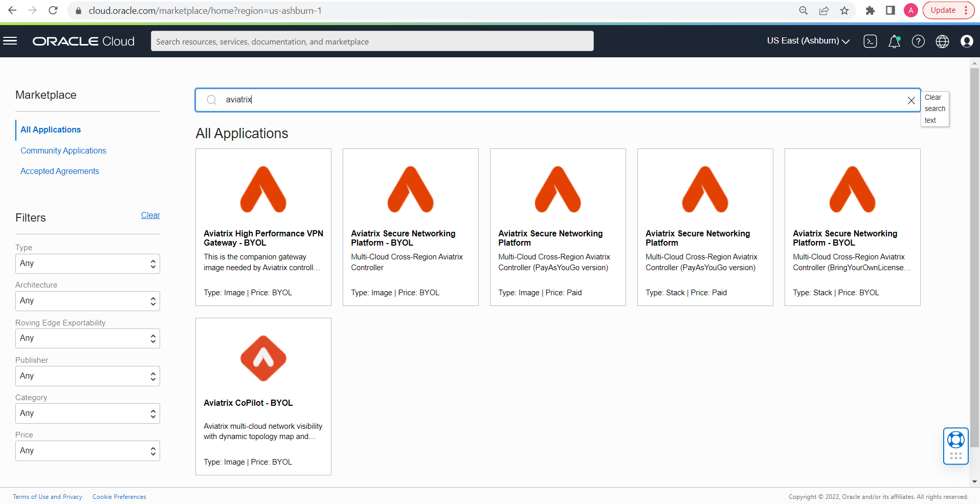980x504 pixels.
Task: Open the Type filter dropdown
Action: (x=87, y=263)
